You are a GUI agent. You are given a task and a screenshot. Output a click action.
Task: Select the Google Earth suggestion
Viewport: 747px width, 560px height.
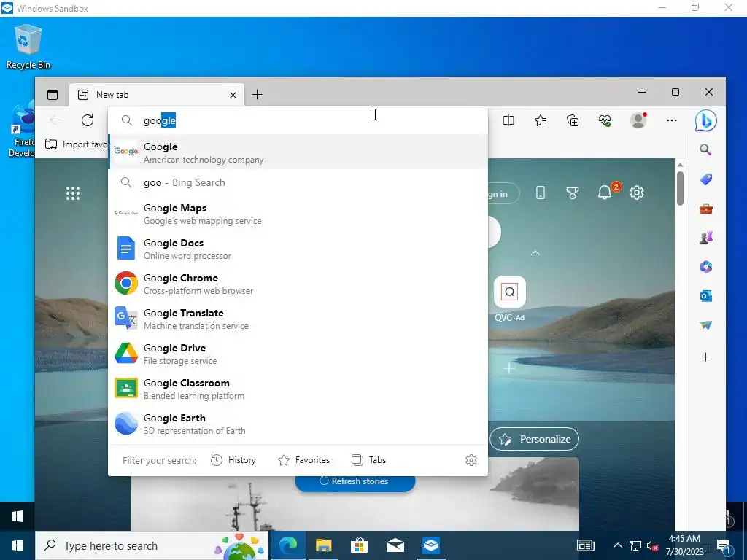[x=298, y=424]
